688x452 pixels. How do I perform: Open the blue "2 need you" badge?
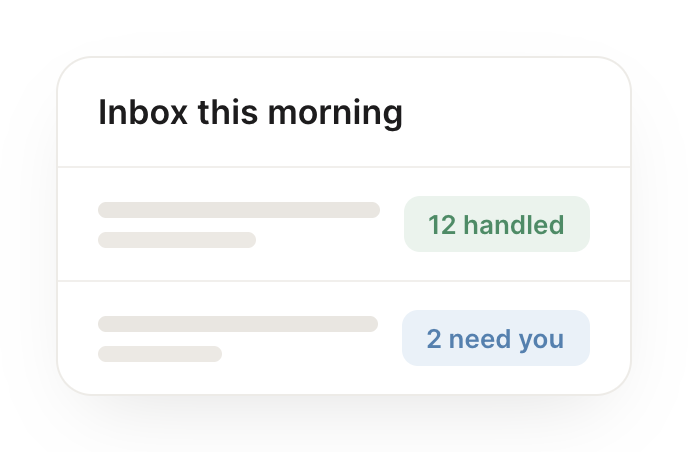[x=496, y=338]
